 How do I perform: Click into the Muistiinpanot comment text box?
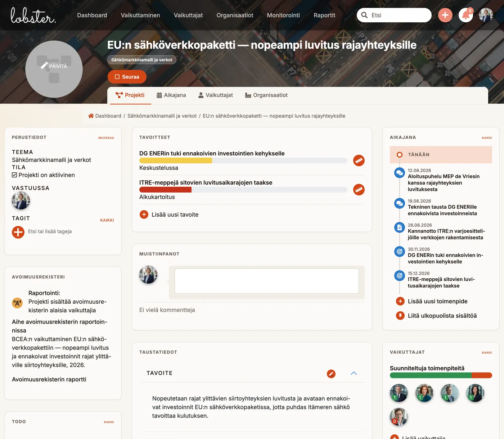tap(267, 281)
